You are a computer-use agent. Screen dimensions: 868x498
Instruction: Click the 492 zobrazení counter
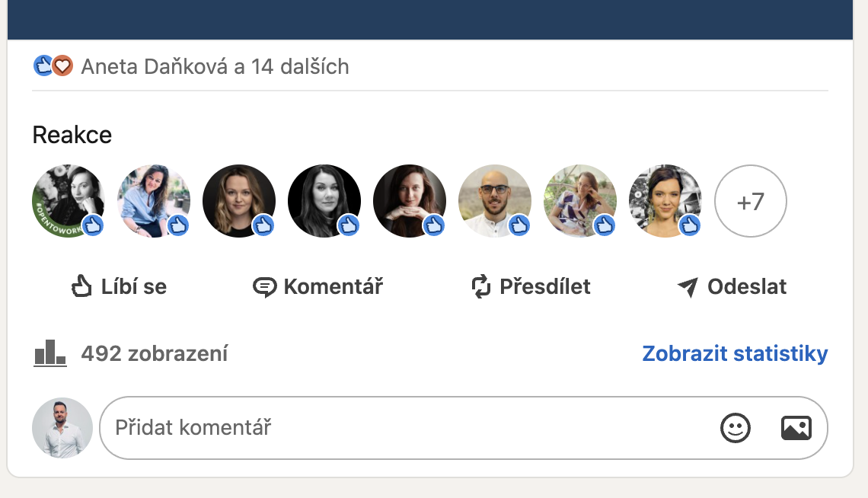point(155,353)
